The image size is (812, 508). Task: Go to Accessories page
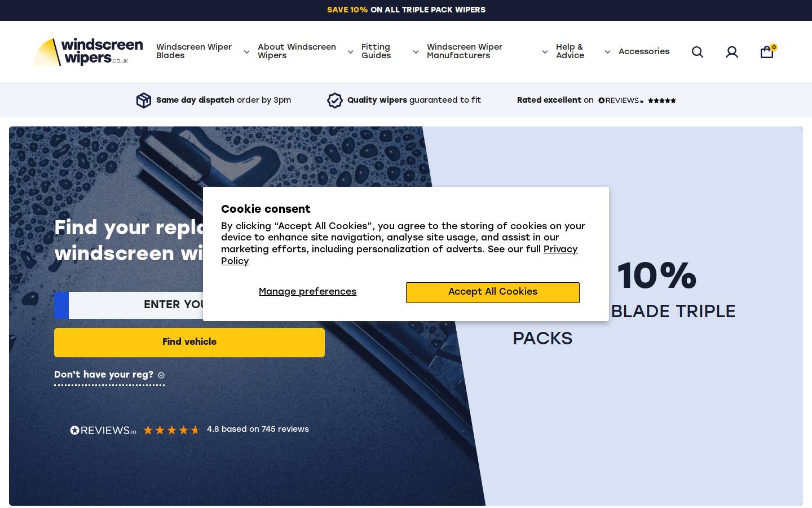pos(644,51)
